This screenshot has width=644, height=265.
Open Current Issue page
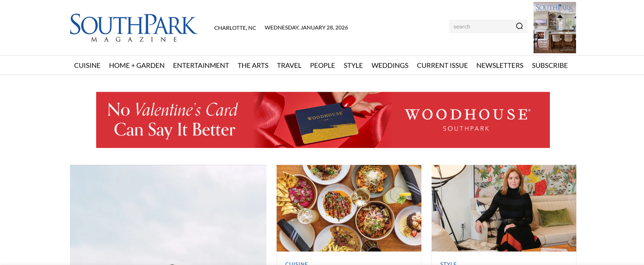[442, 65]
